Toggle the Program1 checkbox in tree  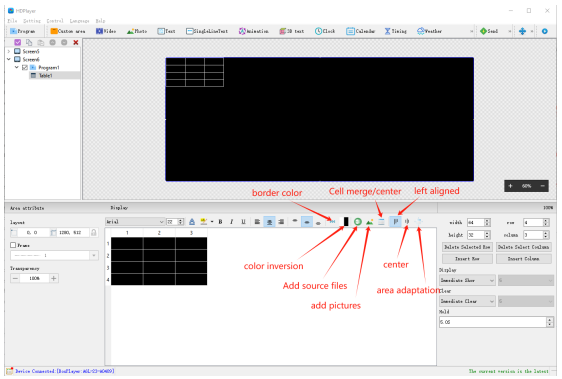25,67
